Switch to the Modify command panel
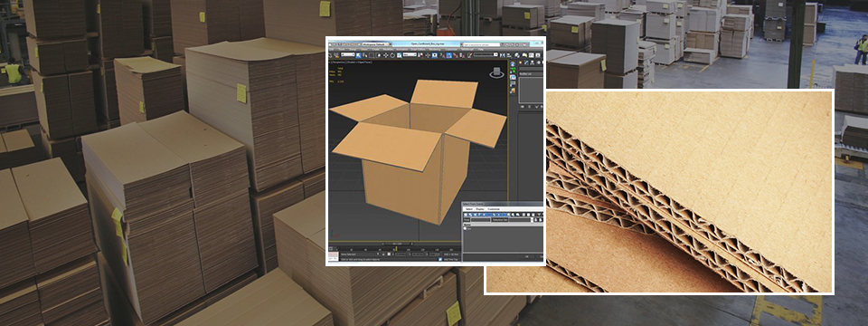868x326 pixels. 526,62
